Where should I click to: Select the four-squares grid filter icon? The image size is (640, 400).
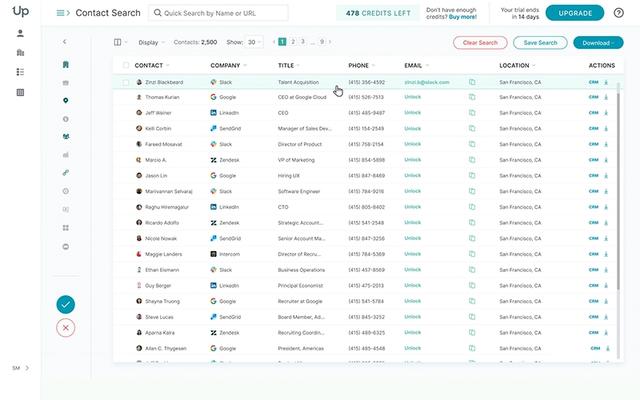66,228
